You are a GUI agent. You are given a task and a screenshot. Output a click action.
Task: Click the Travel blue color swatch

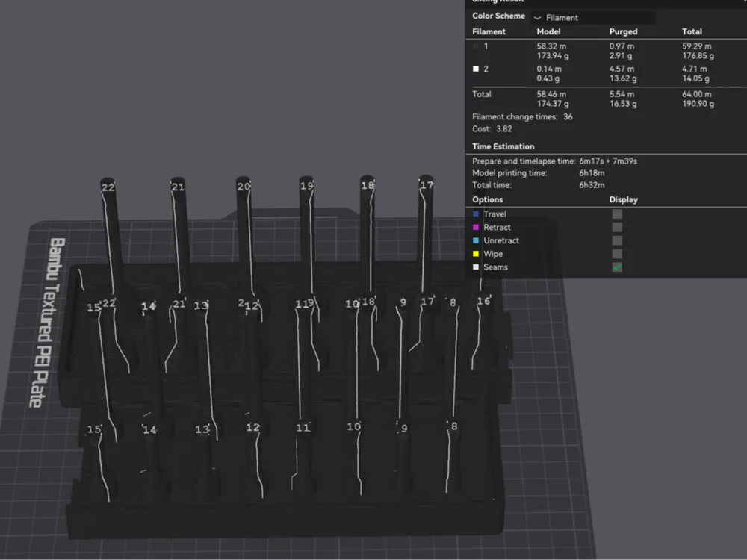[x=475, y=214]
